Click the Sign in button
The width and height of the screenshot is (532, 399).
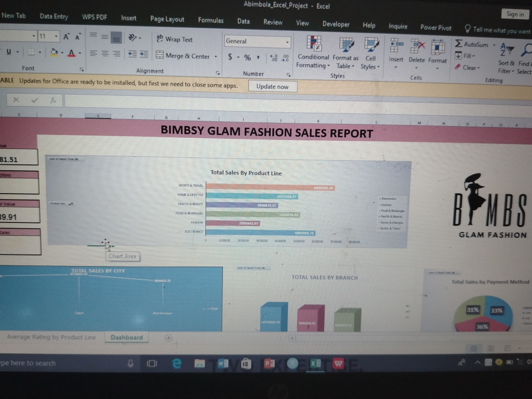click(x=515, y=14)
